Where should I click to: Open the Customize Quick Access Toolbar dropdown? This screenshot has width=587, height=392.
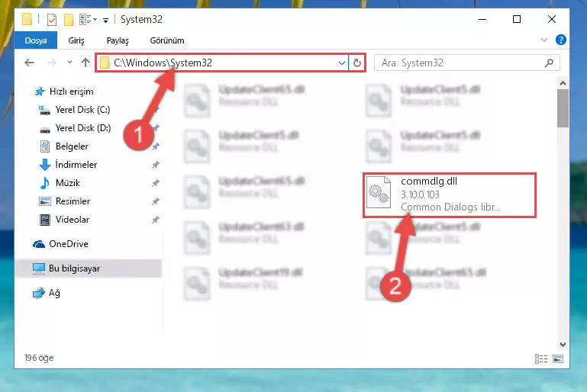coord(106,20)
